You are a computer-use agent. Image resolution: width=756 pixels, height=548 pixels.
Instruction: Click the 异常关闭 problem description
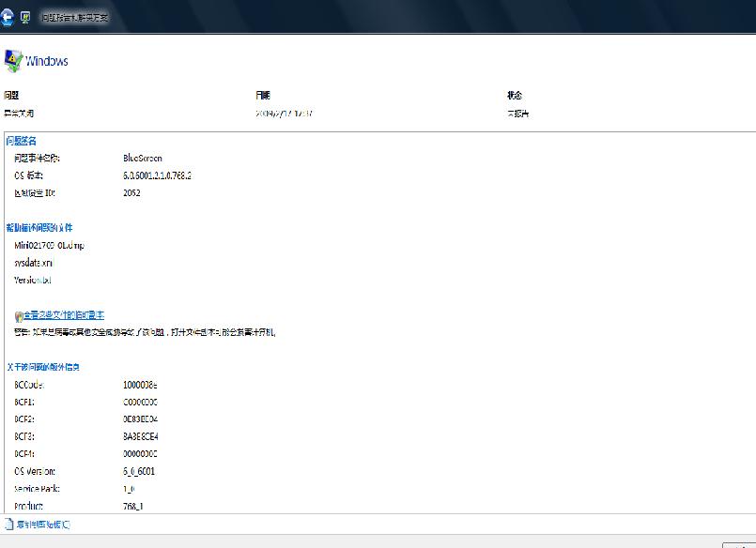coord(19,114)
